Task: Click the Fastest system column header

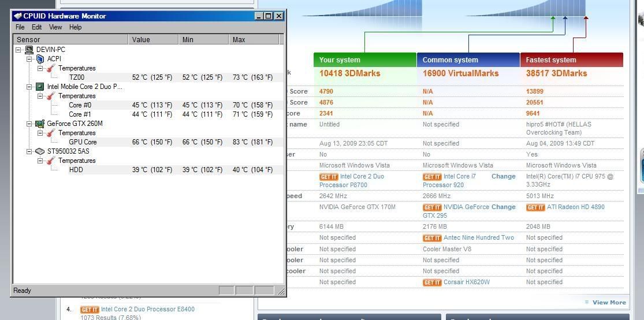Action: pos(572,59)
